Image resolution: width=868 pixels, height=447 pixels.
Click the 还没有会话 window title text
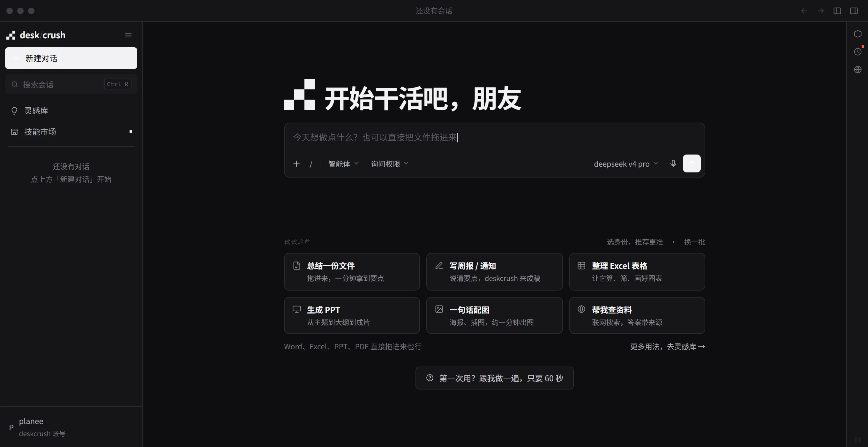[434, 11]
